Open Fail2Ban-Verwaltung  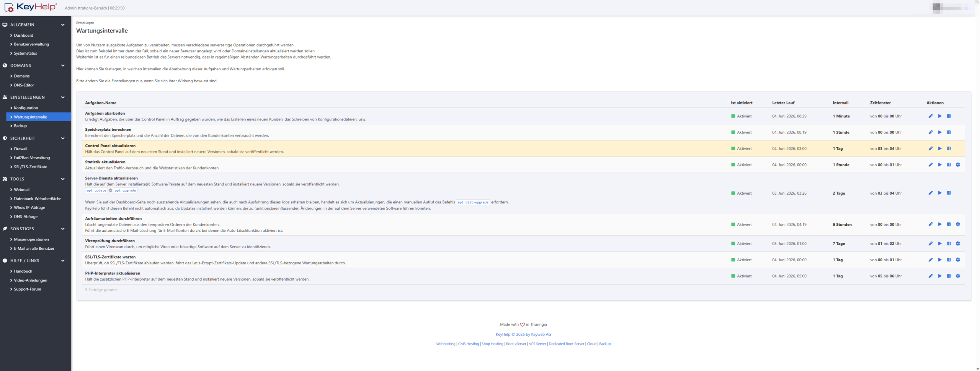point(32,158)
